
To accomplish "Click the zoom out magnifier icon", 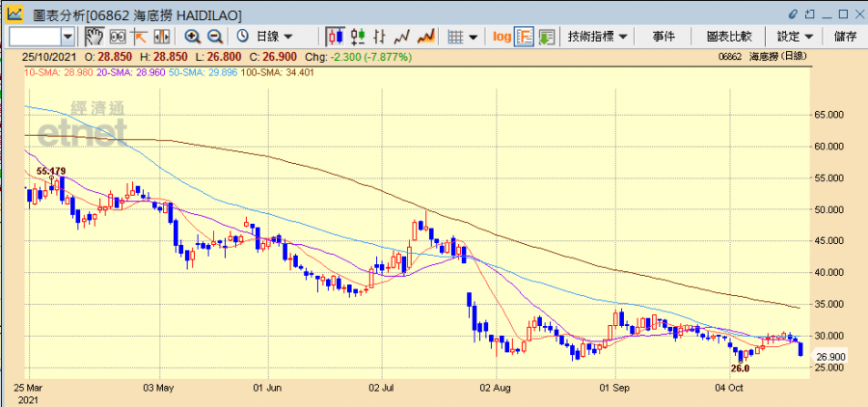I will (x=214, y=37).
